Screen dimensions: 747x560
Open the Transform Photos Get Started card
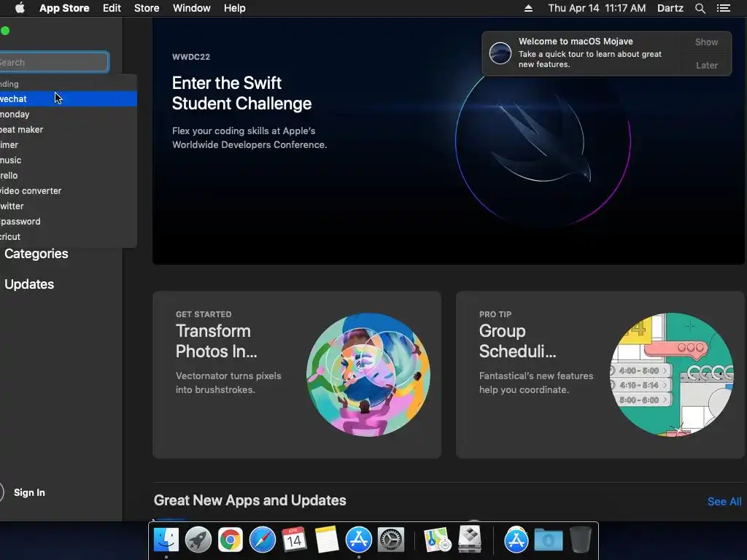pyautogui.click(x=297, y=375)
